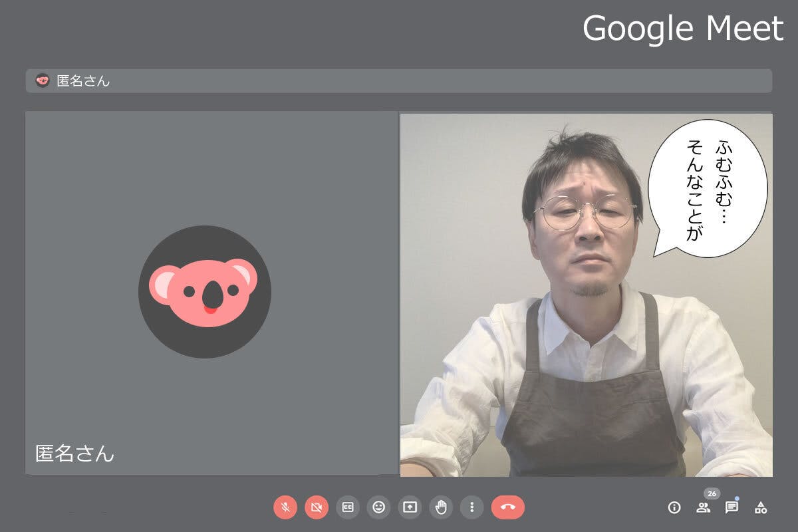The width and height of the screenshot is (798, 532).
Task: Unmute the microphone
Action: 285,507
